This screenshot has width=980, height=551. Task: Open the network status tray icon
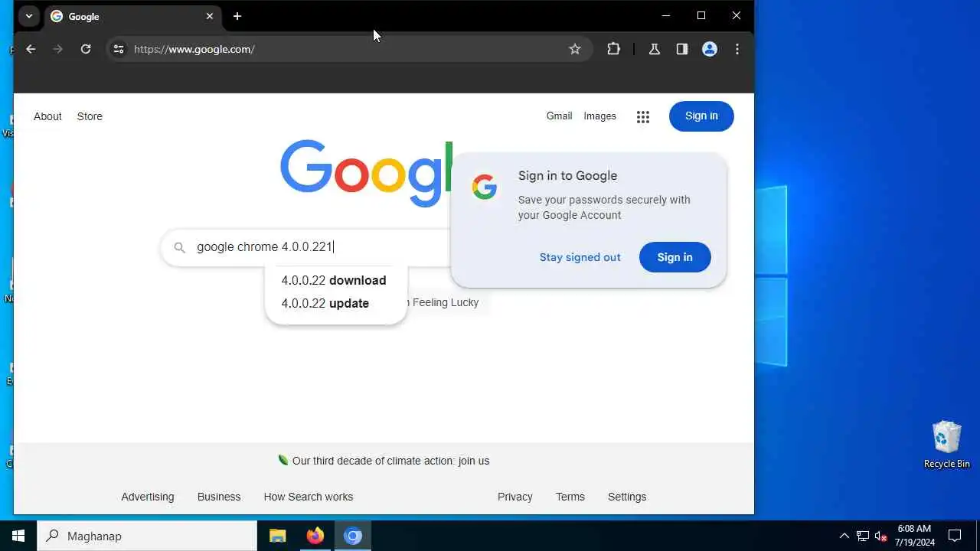pos(863,536)
